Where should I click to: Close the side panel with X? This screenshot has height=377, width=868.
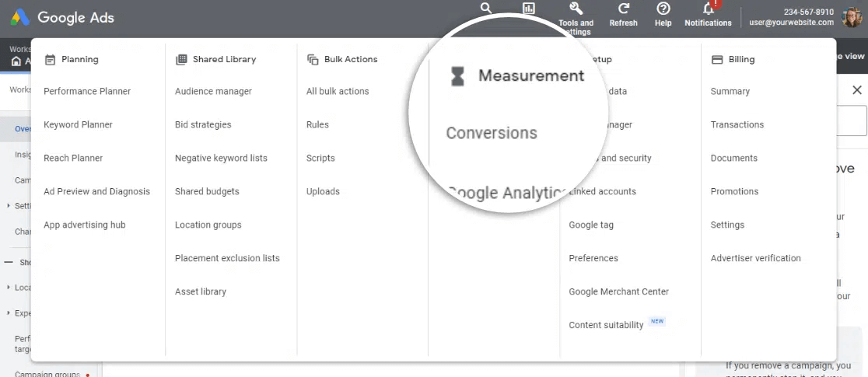[856, 90]
